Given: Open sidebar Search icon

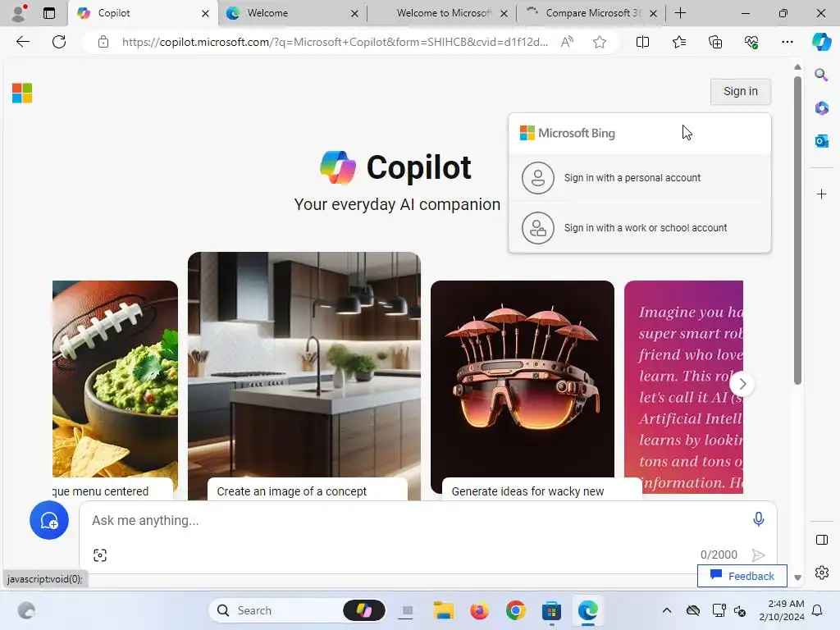Looking at the screenshot, I should tap(821, 75).
